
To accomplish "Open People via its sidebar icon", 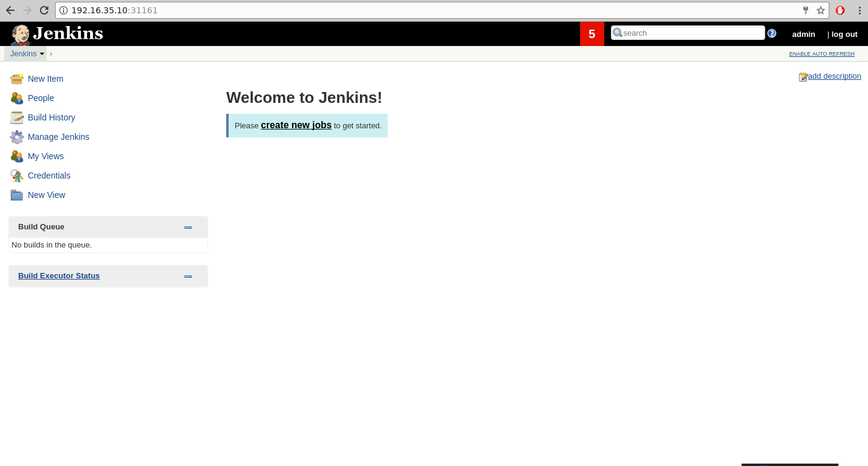I will pos(17,98).
